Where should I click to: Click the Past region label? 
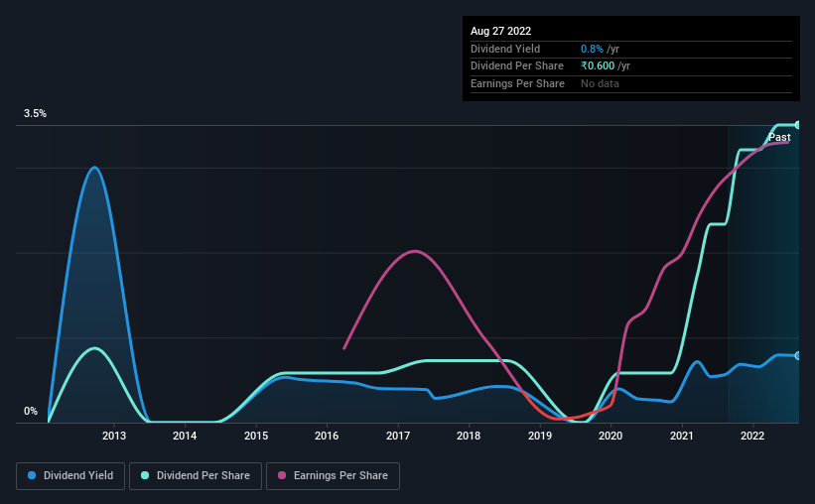(779, 137)
